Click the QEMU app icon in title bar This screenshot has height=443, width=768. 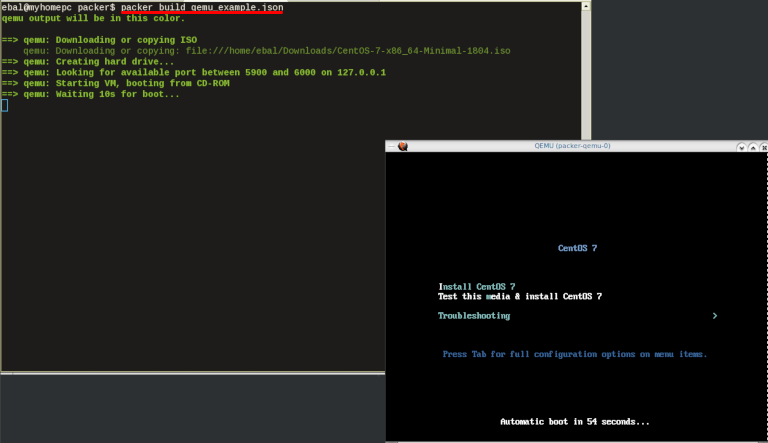[402, 146]
